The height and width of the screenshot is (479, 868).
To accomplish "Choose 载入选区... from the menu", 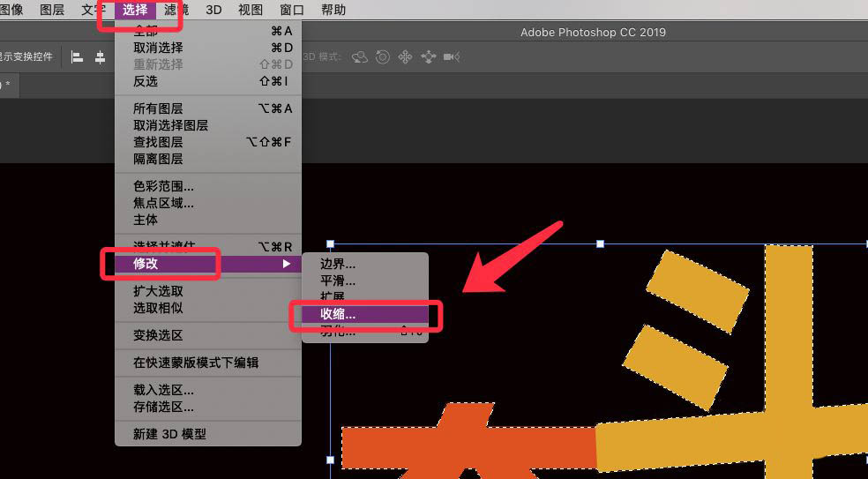I will point(208,391).
